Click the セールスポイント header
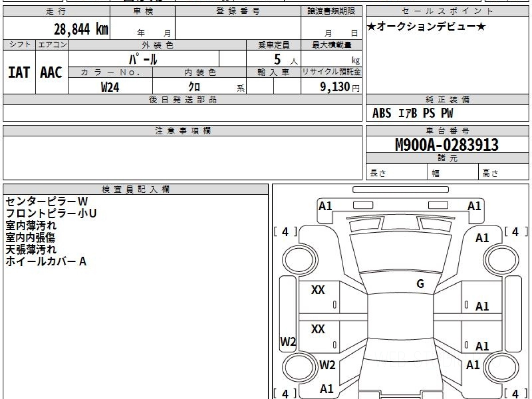 pos(447,12)
